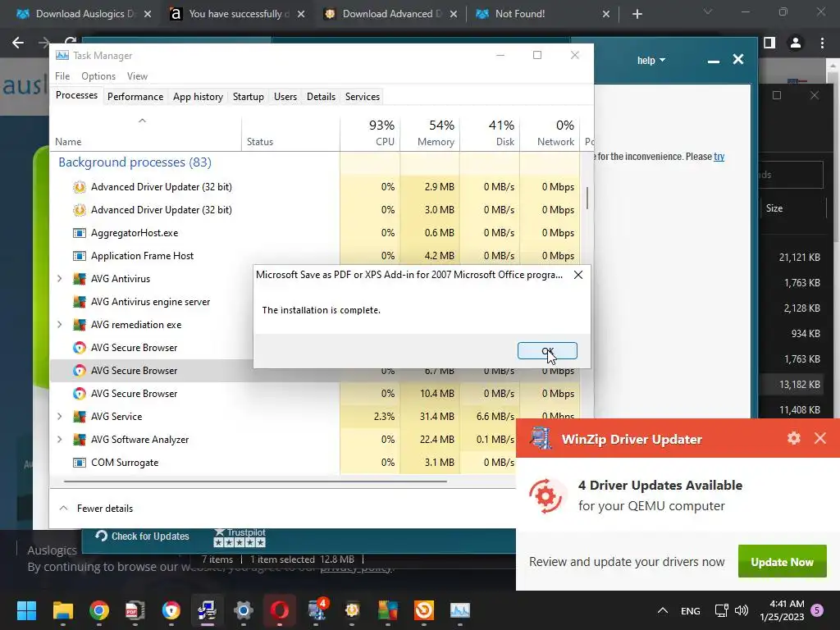Close the Microsoft Save as PDF dialog
840x630 pixels.
[578, 275]
